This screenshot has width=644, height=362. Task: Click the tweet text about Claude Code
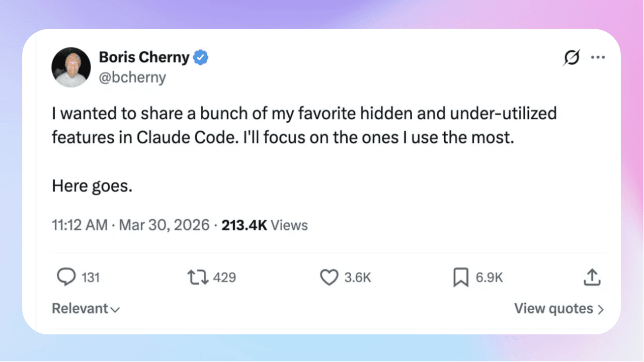click(x=304, y=125)
